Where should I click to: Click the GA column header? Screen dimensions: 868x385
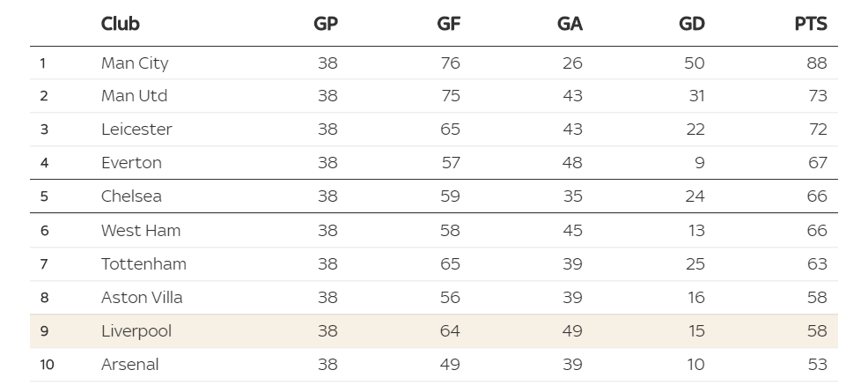[570, 24]
